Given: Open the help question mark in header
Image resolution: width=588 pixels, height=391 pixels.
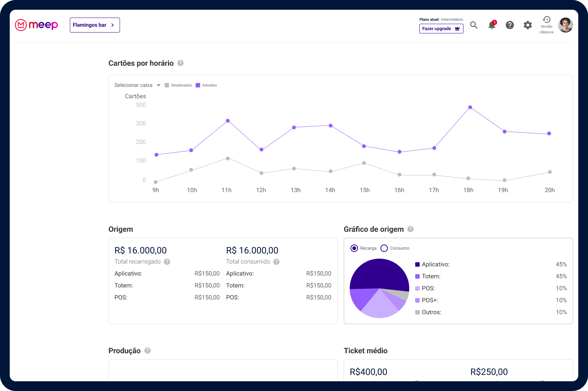Looking at the screenshot, I should [x=510, y=25].
